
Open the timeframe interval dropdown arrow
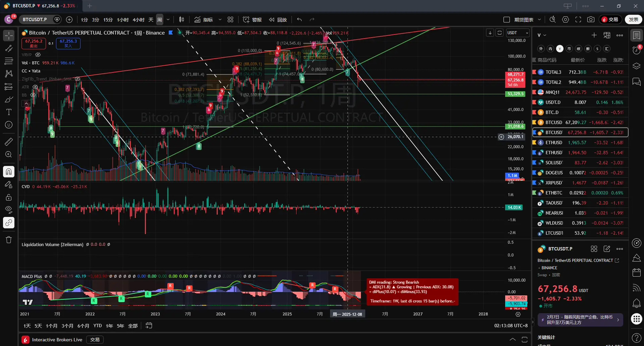click(x=168, y=20)
